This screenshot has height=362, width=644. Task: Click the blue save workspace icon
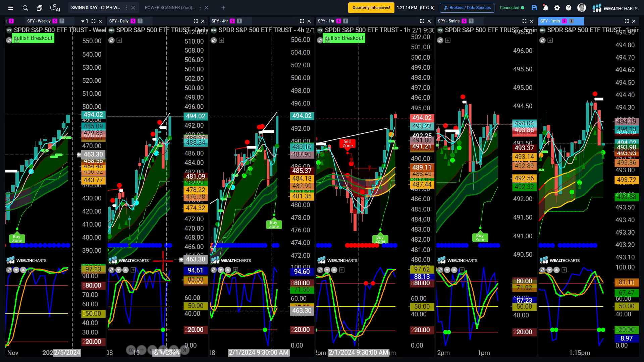click(x=534, y=8)
